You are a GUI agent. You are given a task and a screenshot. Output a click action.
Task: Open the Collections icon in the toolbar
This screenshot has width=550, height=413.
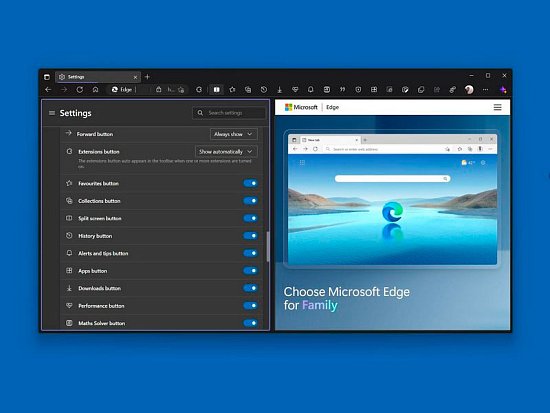tap(248, 90)
